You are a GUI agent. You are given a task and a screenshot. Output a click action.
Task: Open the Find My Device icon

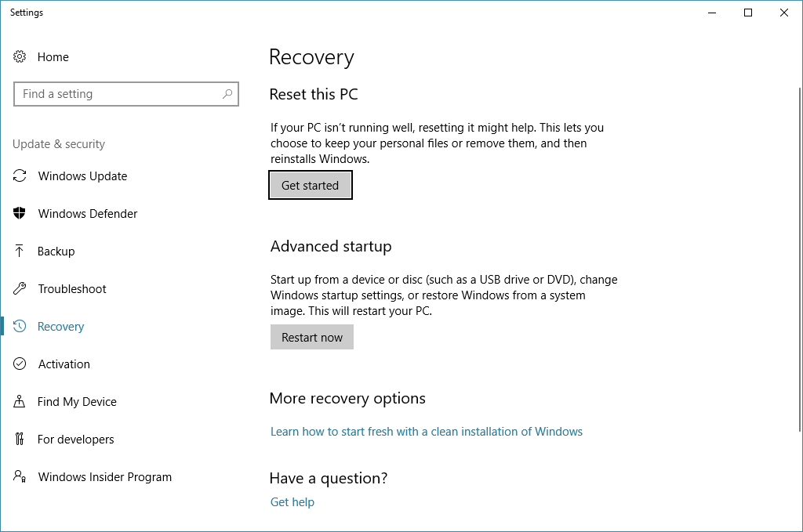coord(20,401)
